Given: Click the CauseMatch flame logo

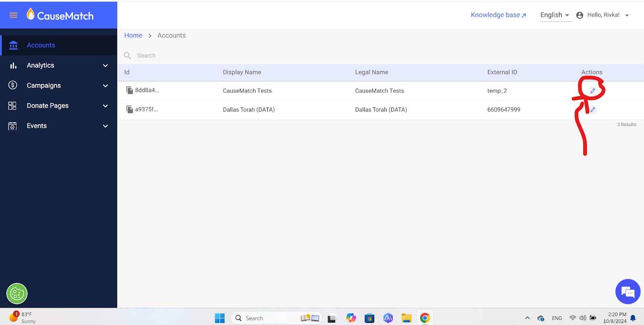Looking at the screenshot, I should [x=31, y=14].
